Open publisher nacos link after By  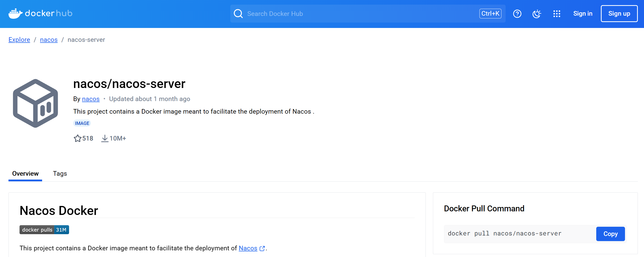coord(91,99)
